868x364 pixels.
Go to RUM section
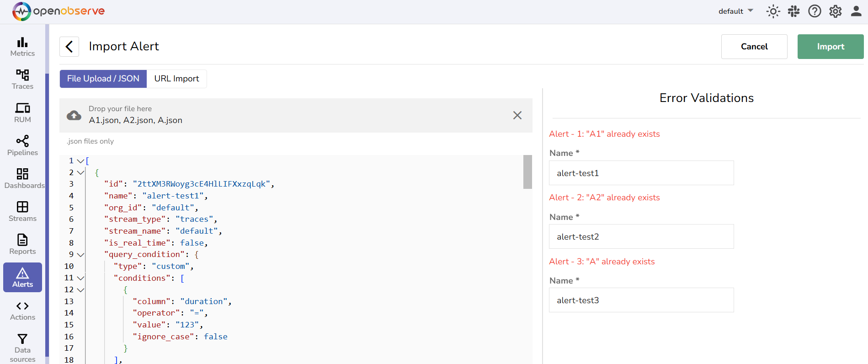click(x=22, y=112)
